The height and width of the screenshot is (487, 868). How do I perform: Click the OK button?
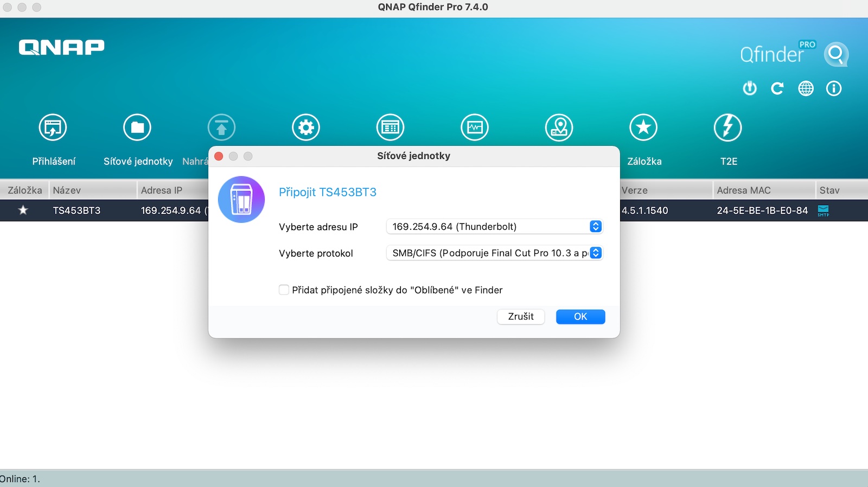tap(580, 317)
